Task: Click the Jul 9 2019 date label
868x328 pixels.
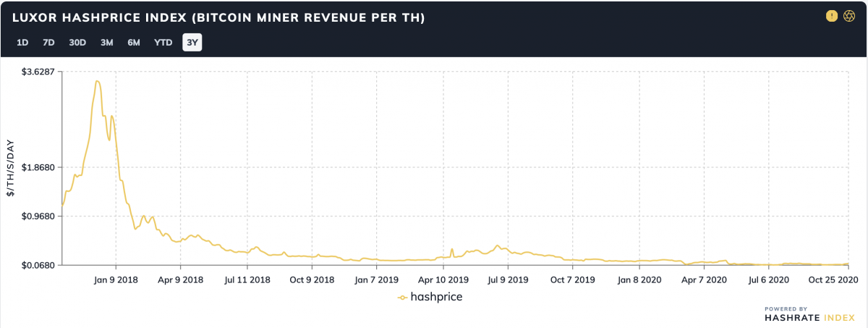Action: pyautogui.click(x=509, y=278)
